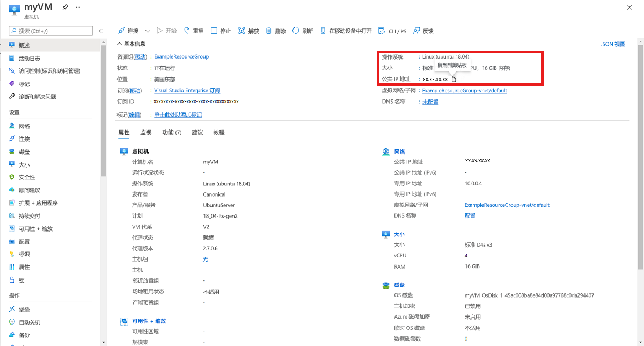Delete the VM via 删除 toolbar button
Screen dimensions: 644x346
[276, 31]
